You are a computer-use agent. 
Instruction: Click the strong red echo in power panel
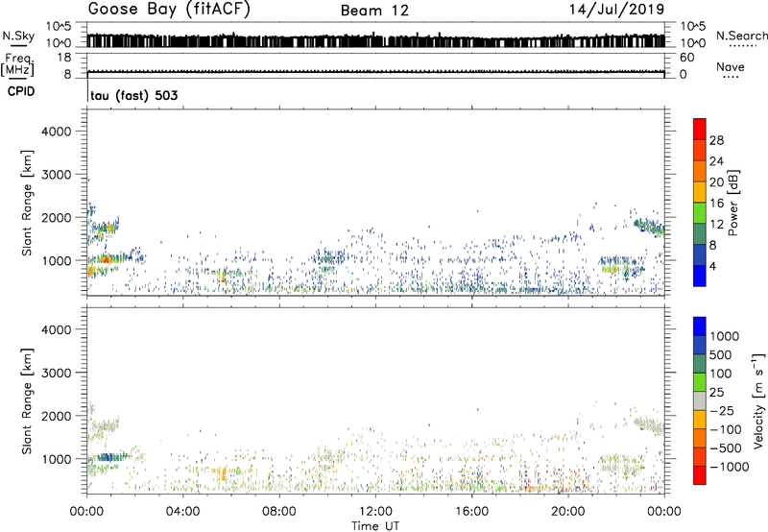coord(106,259)
